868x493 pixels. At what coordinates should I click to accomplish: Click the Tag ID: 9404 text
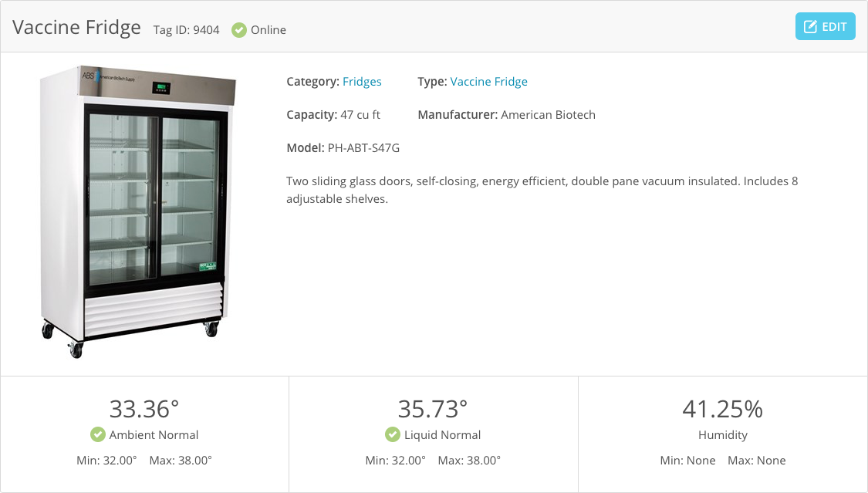(x=186, y=30)
